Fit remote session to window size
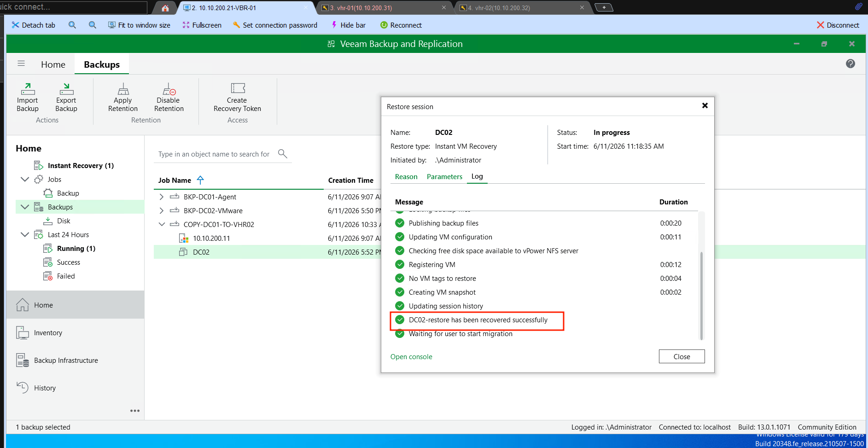This screenshot has height=448, width=868. point(139,25)
